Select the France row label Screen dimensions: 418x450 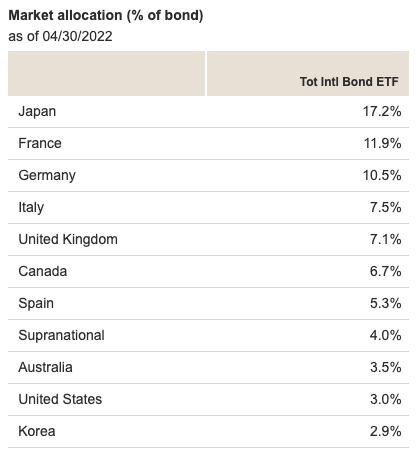pyautogui.click(x=40, y=143)
